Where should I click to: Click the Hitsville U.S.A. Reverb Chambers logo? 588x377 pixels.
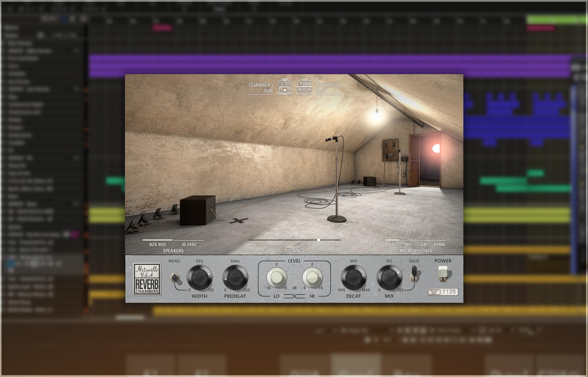pyautogui.click(x=147, y=279)
